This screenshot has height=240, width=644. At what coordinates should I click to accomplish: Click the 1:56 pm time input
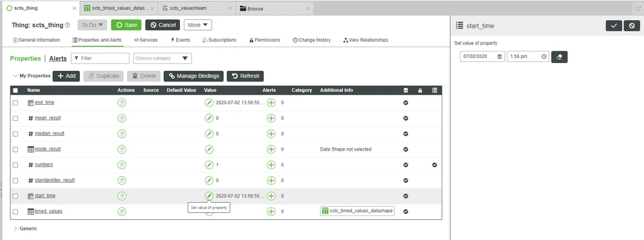pos(528,57)
